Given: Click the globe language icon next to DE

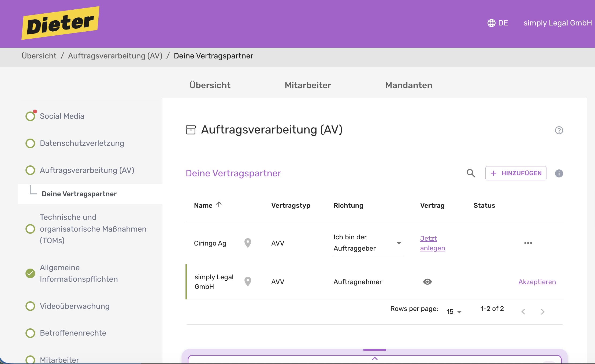Looking at the screenshot, I should [492, 23].
